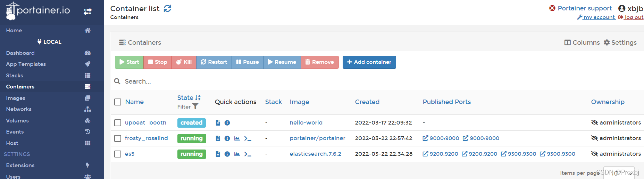Open table Settings menu

(x=620, y=43)
